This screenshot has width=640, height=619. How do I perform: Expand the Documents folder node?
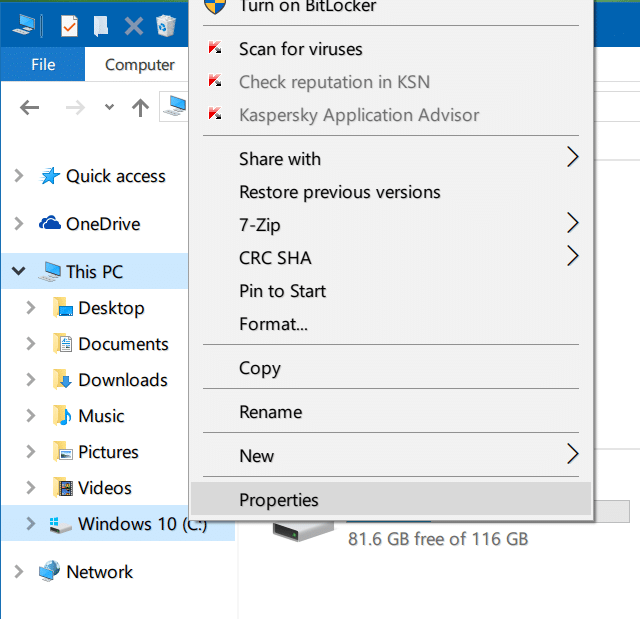(x=30, y=343)
